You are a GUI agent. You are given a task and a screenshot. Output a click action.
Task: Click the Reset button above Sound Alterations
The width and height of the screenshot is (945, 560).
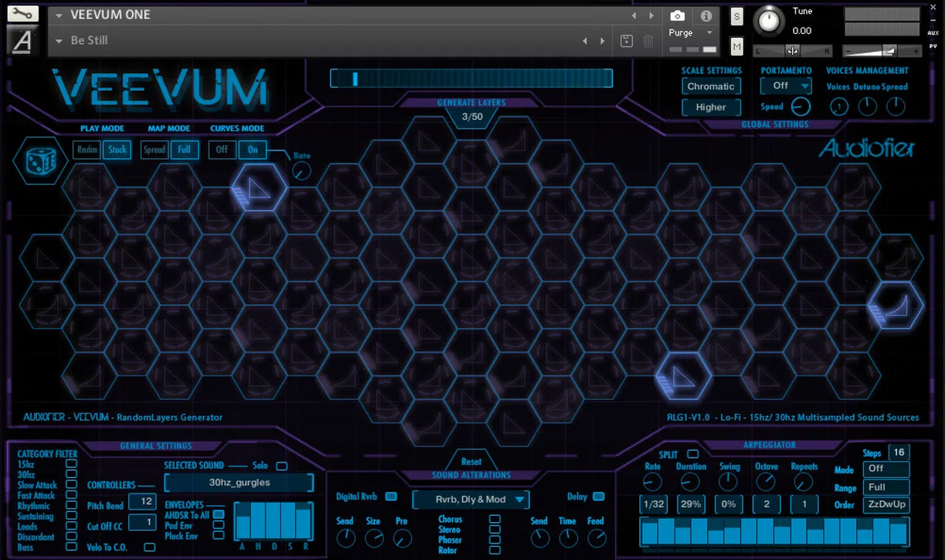click(x=473, y=462)
